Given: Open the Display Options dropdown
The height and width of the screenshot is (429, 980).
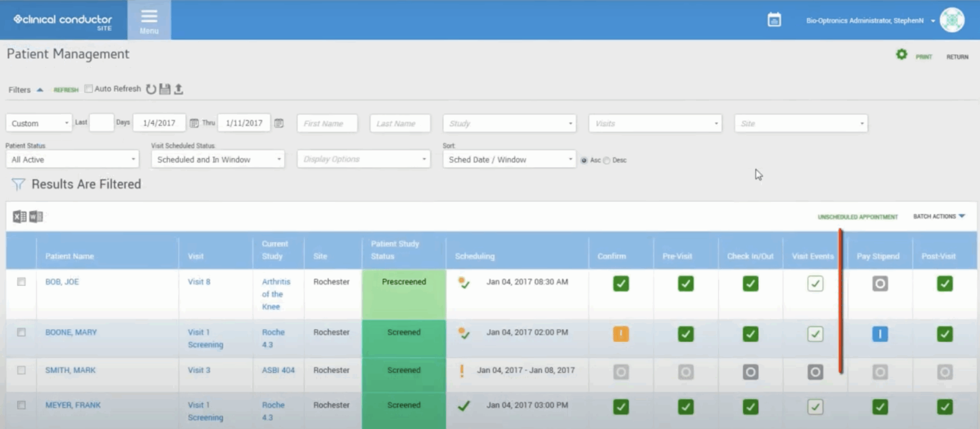Looking at the screenshot, I should [363, 159].
